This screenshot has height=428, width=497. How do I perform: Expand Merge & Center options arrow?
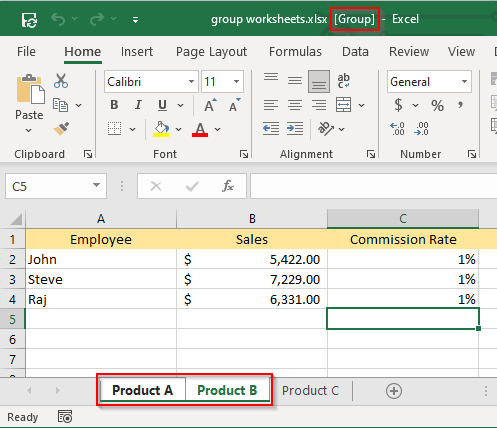click(x=361, y=106)
